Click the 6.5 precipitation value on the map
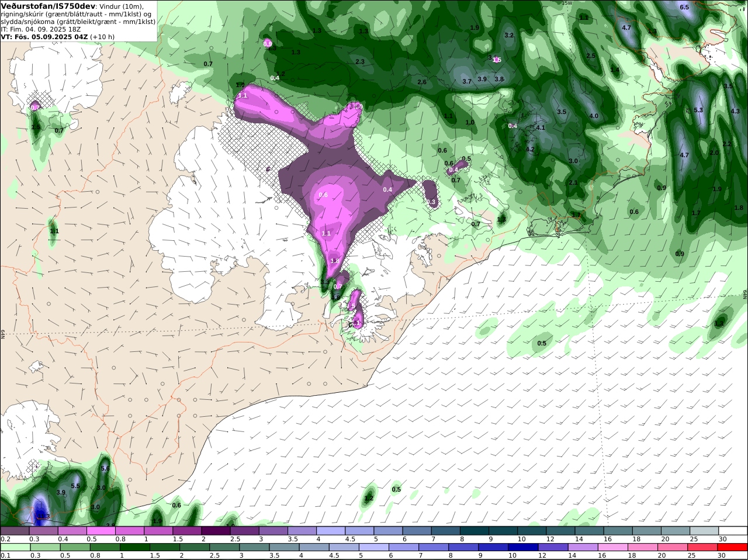The image size is (748, 560). pos(684,7)
